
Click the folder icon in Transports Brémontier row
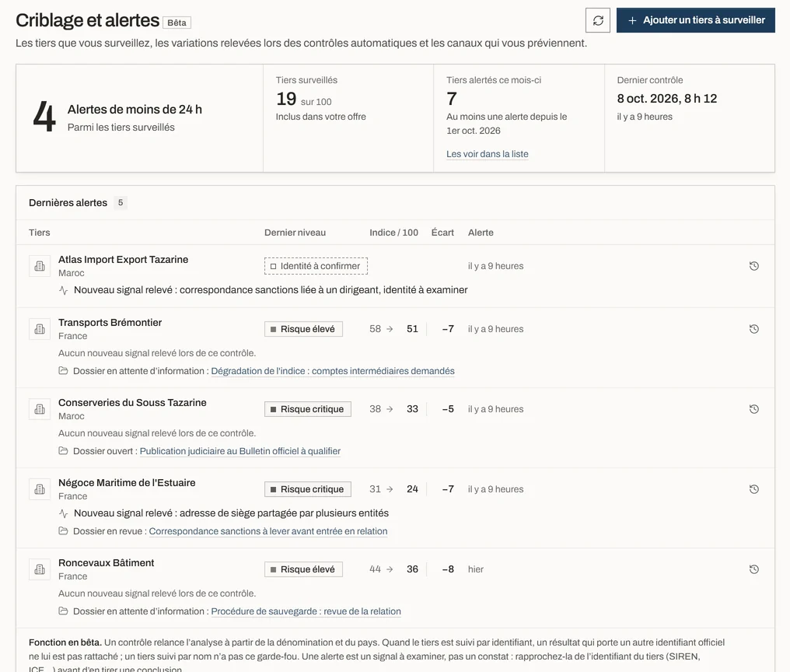tap(63, 371)
